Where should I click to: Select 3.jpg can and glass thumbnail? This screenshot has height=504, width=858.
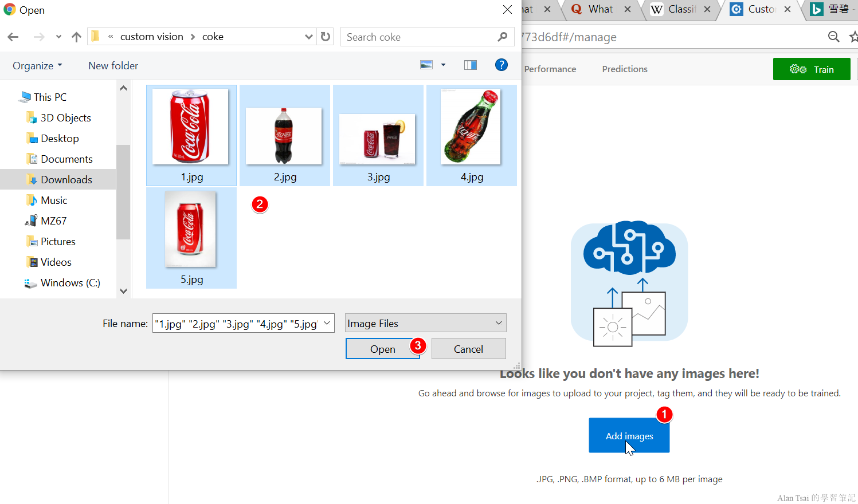click(x=378, y=136)
